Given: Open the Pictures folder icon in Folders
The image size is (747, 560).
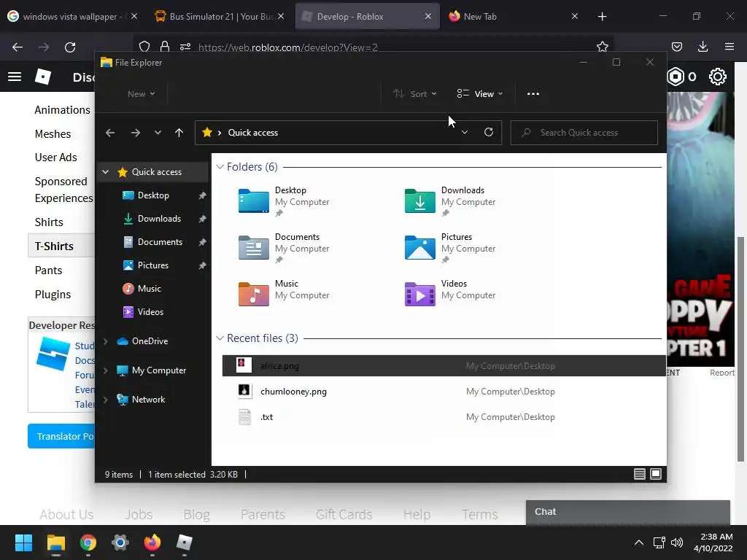Looking at the screenshot, I should tap(419, 247).
